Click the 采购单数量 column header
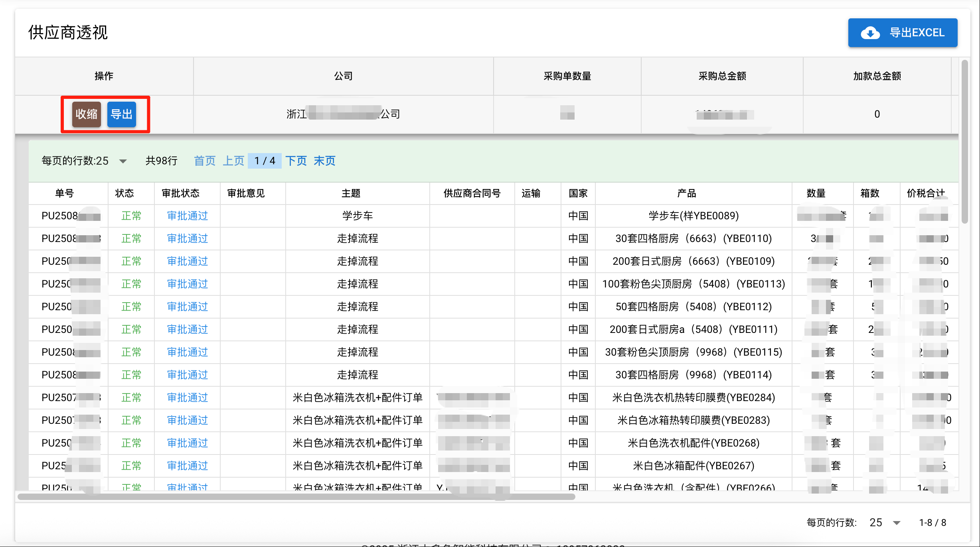The height and width of the screenshot is (547, 980). pos(567,76)
